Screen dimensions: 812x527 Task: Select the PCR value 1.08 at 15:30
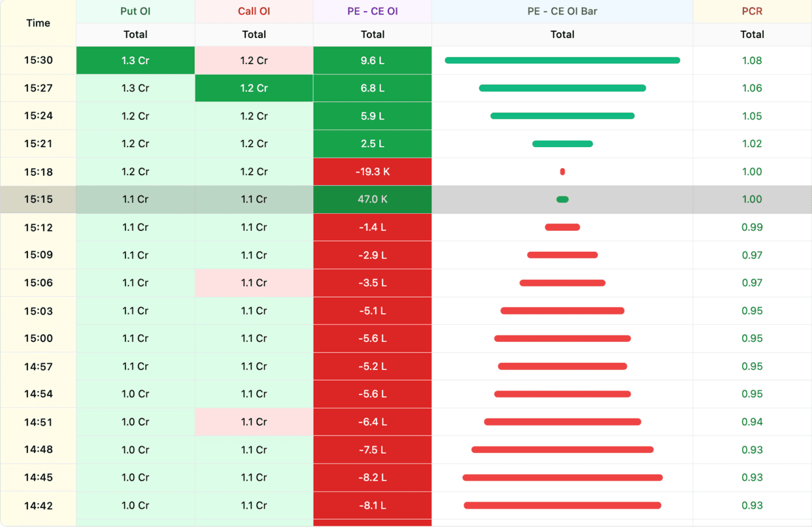752,60
